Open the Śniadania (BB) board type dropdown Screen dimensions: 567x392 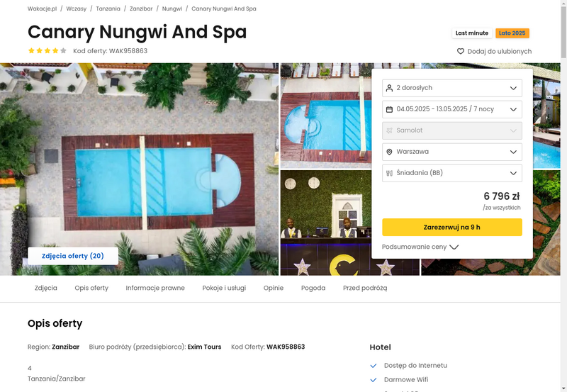452,173
